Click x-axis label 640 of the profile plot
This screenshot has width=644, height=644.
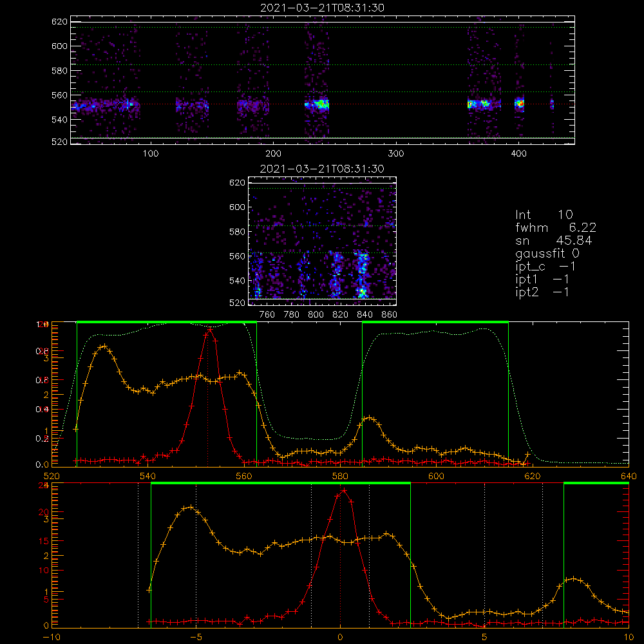(629, 476)
